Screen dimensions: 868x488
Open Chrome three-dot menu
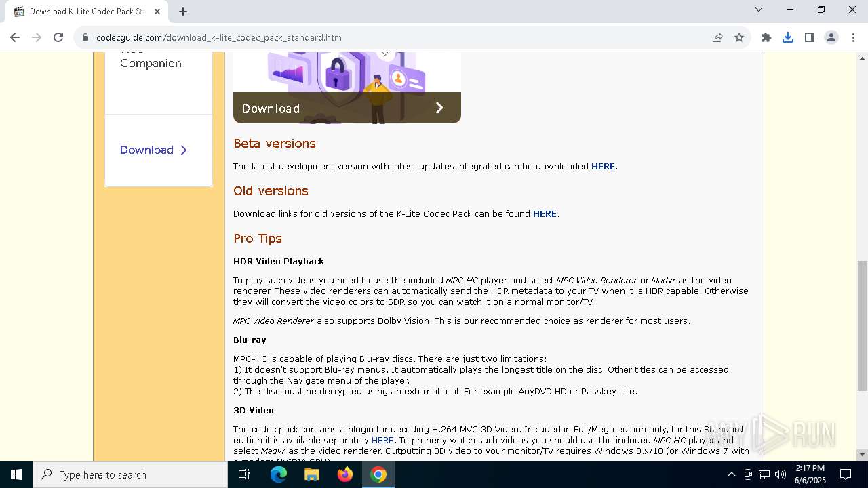click(x=852, y=37)
